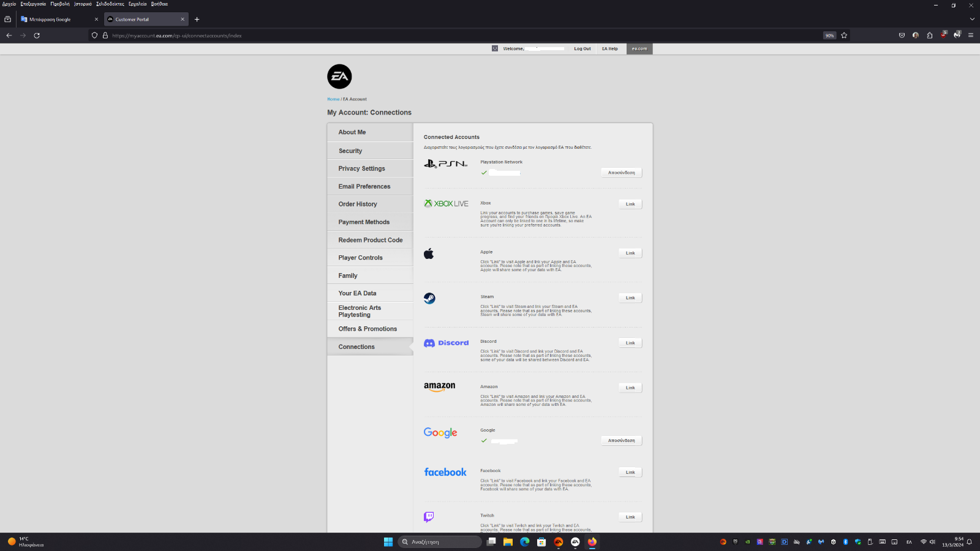This screenshot has height=551, width=980.
Task: Click the ea.com header button
Action: click(x=639, y=48)
